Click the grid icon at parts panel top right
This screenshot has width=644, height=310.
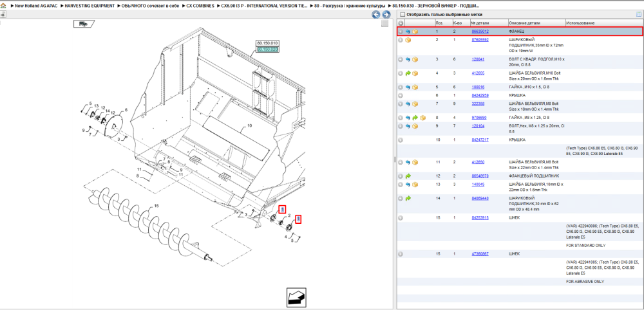[639, 15]
